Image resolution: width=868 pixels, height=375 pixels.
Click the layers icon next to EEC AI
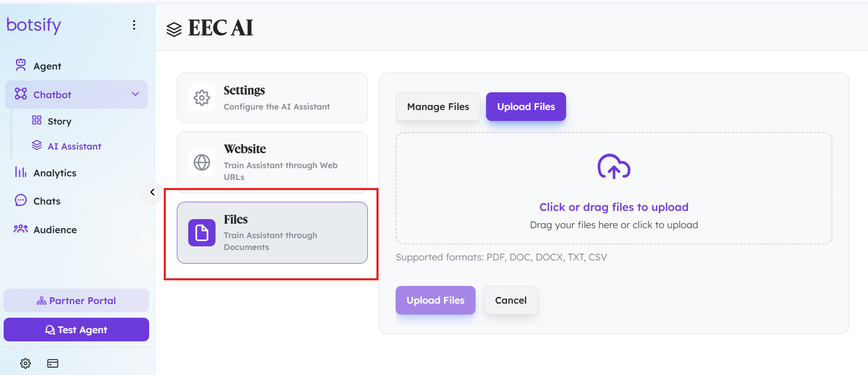click(174, 30)
